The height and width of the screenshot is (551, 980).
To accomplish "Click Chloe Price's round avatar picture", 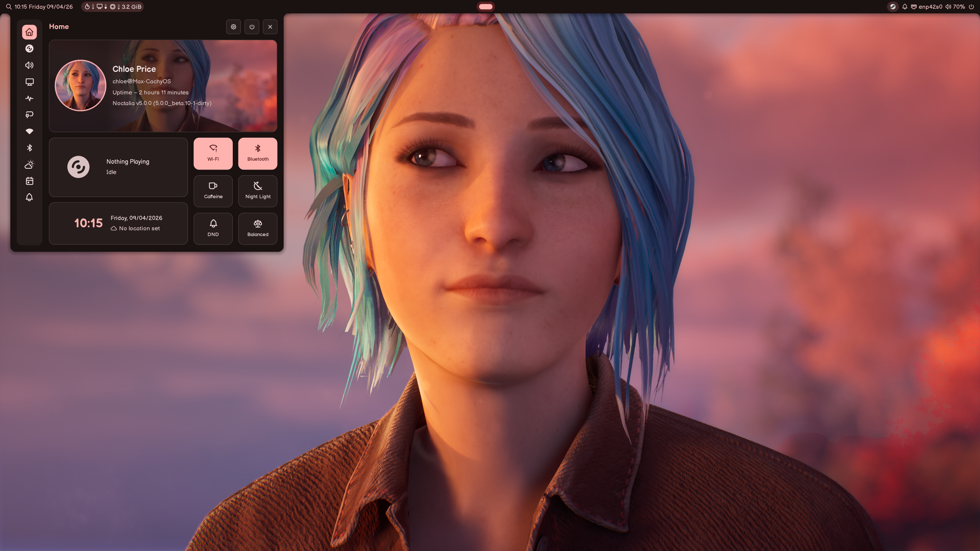I will 80,85.
